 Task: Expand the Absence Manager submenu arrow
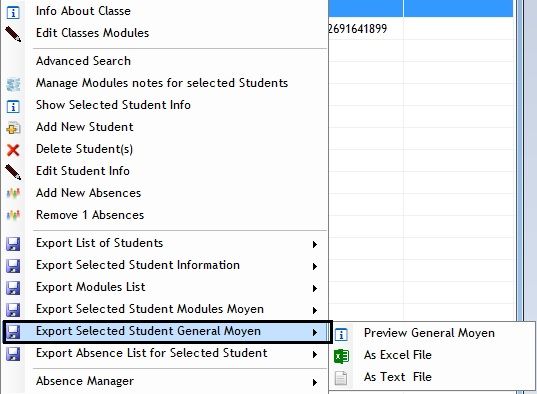(314, 382)
